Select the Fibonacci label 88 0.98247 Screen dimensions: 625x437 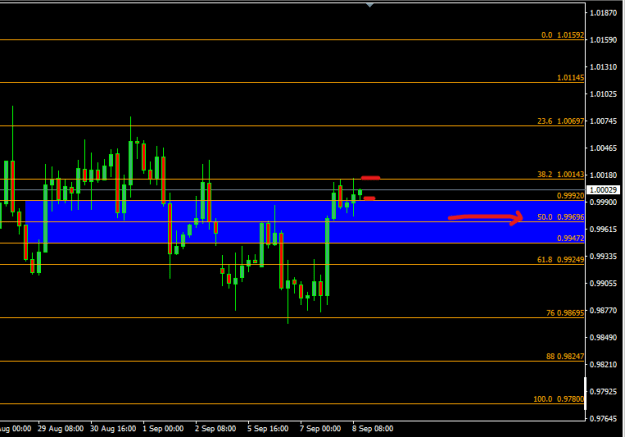pyautogui.click(x=565, y=356)
